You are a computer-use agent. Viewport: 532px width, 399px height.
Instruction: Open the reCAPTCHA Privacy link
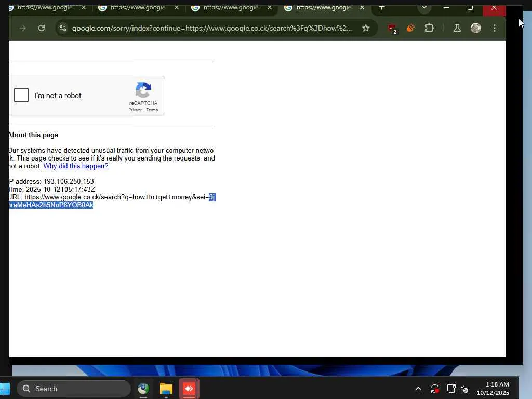tap(135, 110)
